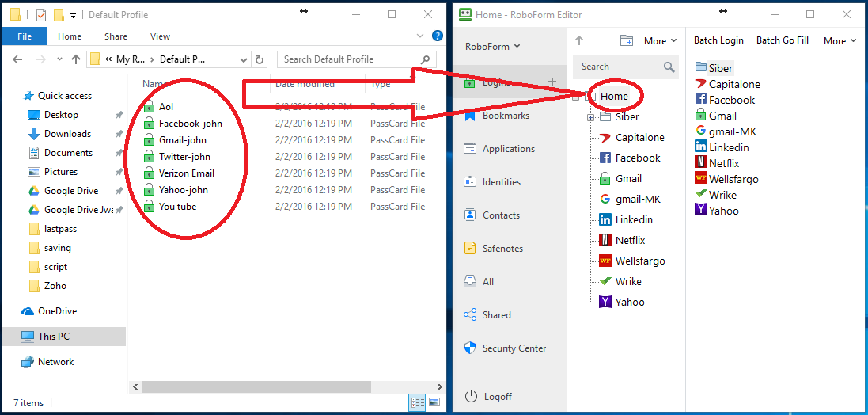
Task: Open OneDrive in navigation pane
Action: 49,310
